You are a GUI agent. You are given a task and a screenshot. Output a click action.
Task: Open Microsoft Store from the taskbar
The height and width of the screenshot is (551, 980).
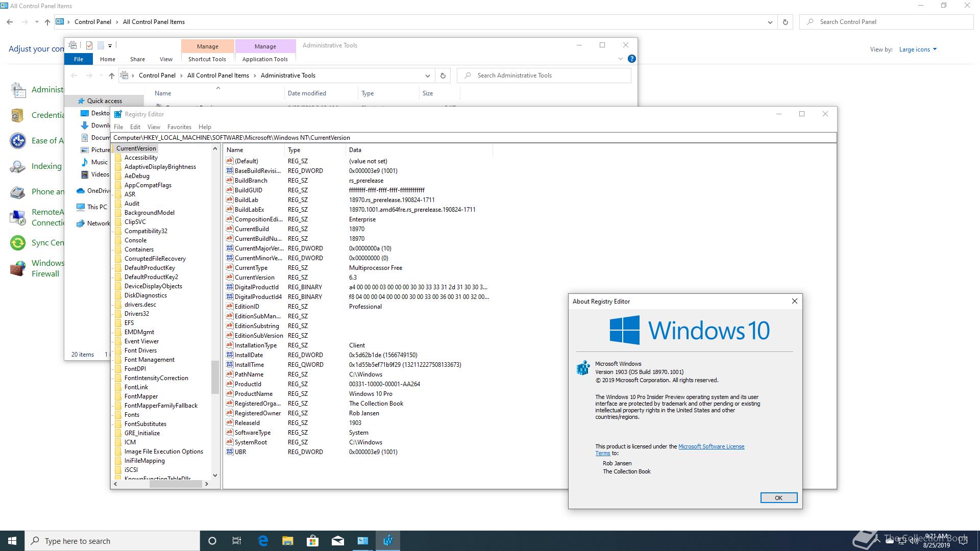tap(312, 541)
